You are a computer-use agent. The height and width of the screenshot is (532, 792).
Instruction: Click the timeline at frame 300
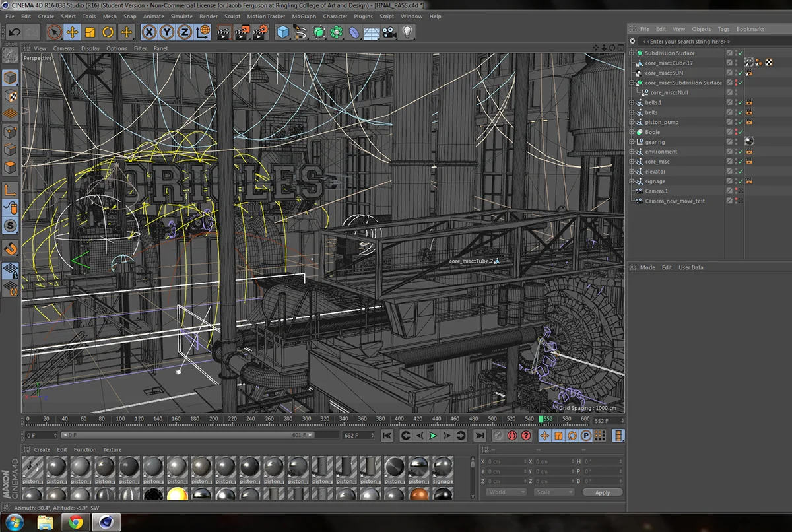[x=305, y=419]
